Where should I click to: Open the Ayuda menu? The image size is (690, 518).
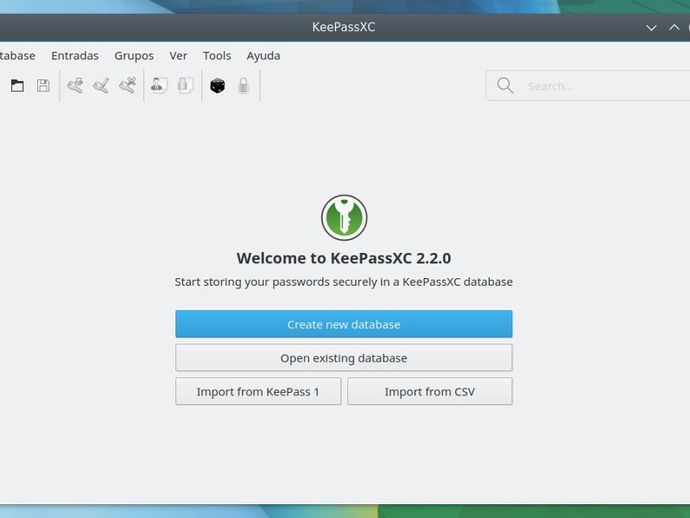pos(263,56)
